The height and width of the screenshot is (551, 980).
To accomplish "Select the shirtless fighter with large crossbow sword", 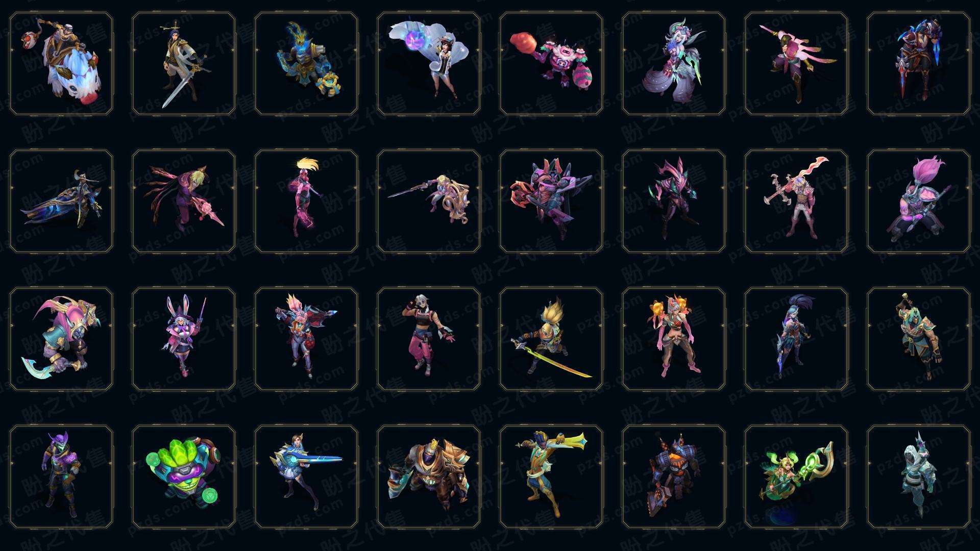I will click(796, 201).
